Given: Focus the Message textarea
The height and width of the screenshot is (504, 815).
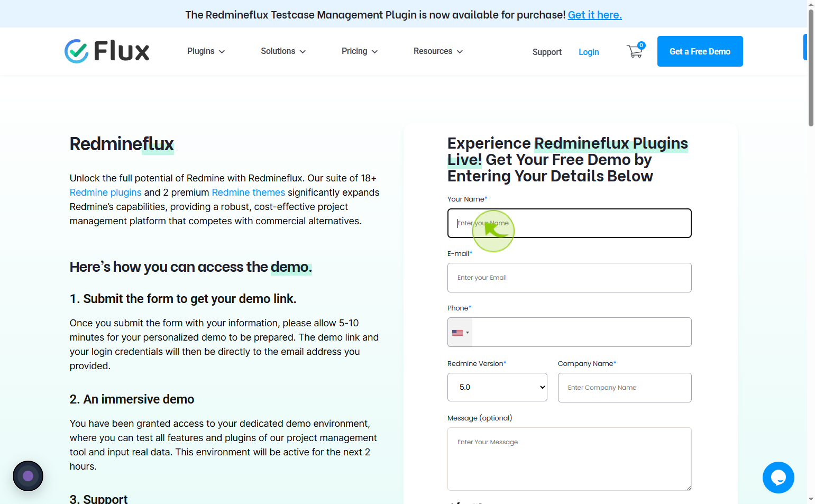Looking at the screenshot, I should 570,459.
